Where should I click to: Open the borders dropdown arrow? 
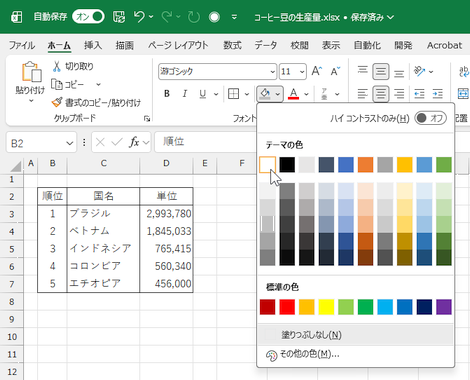pos(247,94)
